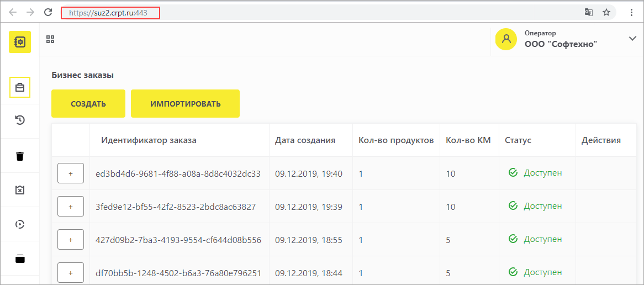The image size is (644, 285).
Task: Expand order ed3bd4d6 row with plus
Action: tap(71, 173)
